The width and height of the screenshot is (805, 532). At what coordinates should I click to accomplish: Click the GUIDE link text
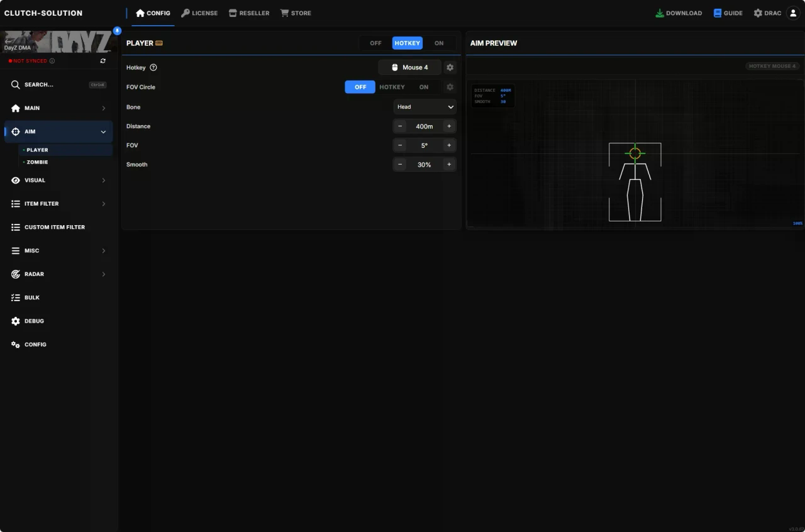(x=733, y=13)
